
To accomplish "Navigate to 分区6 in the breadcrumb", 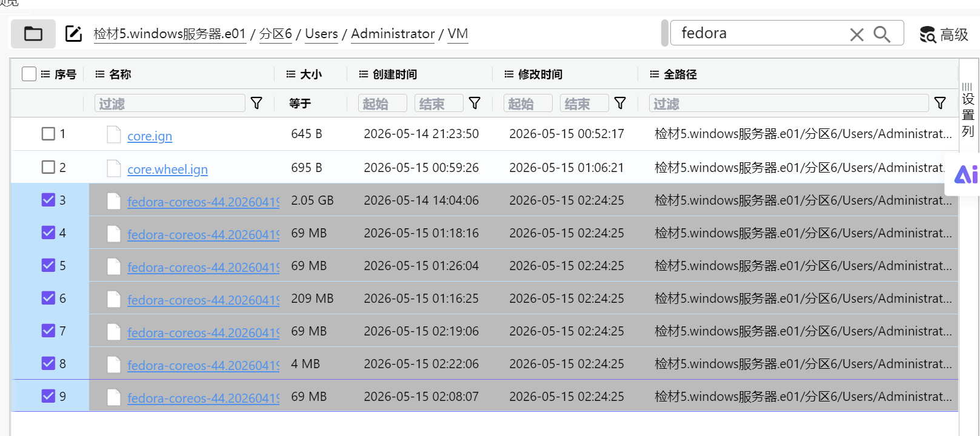I will click(x=276, y=34).
